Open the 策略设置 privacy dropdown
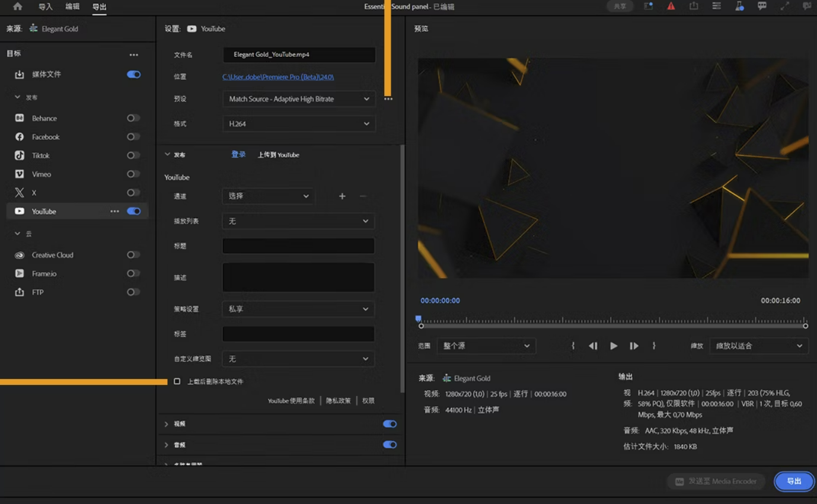 pyautogui.click(x=298, y=309)
